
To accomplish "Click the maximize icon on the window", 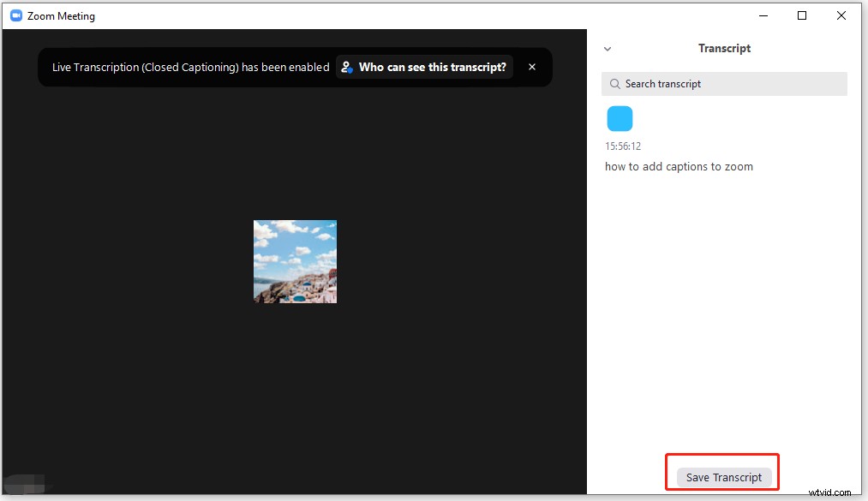I will [802, 15].
